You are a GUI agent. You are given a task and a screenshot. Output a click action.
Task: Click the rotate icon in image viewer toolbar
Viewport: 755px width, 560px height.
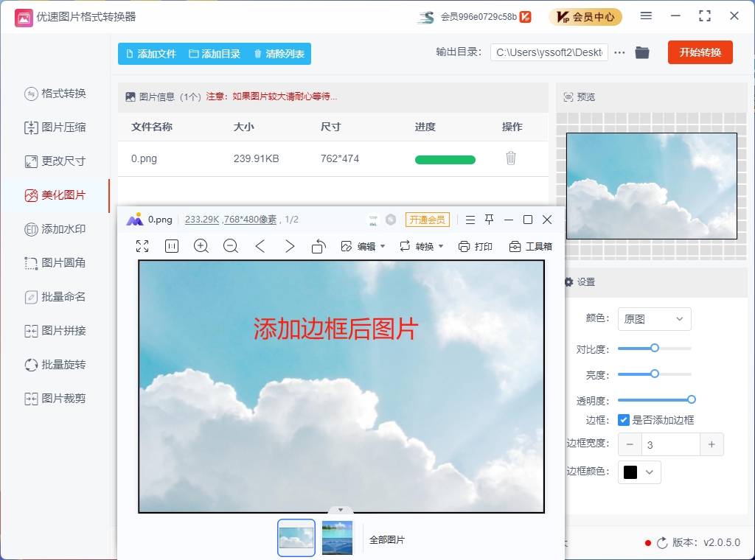tap(319, 247)
